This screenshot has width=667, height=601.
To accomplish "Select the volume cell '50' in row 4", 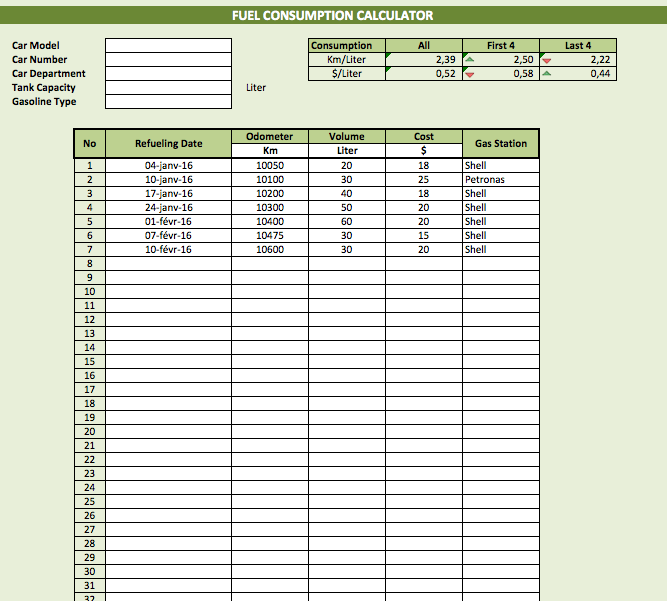I will coord(347,208).
